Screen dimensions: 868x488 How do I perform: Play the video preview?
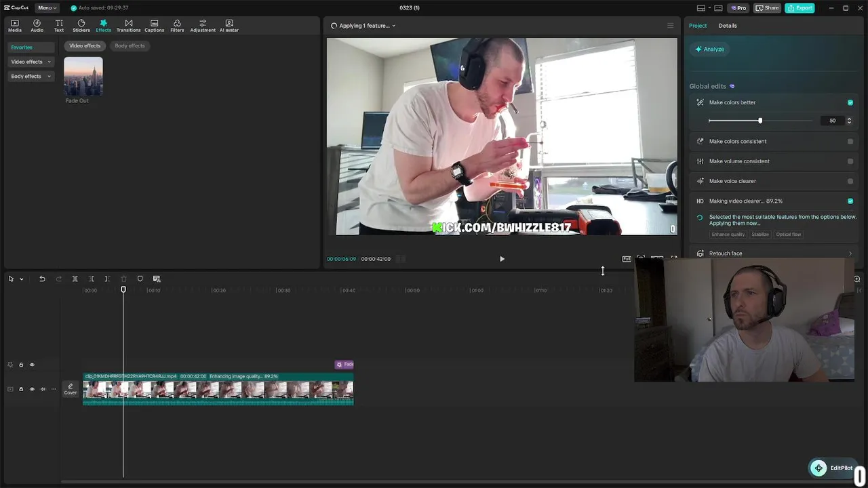(x=502, y=259)
